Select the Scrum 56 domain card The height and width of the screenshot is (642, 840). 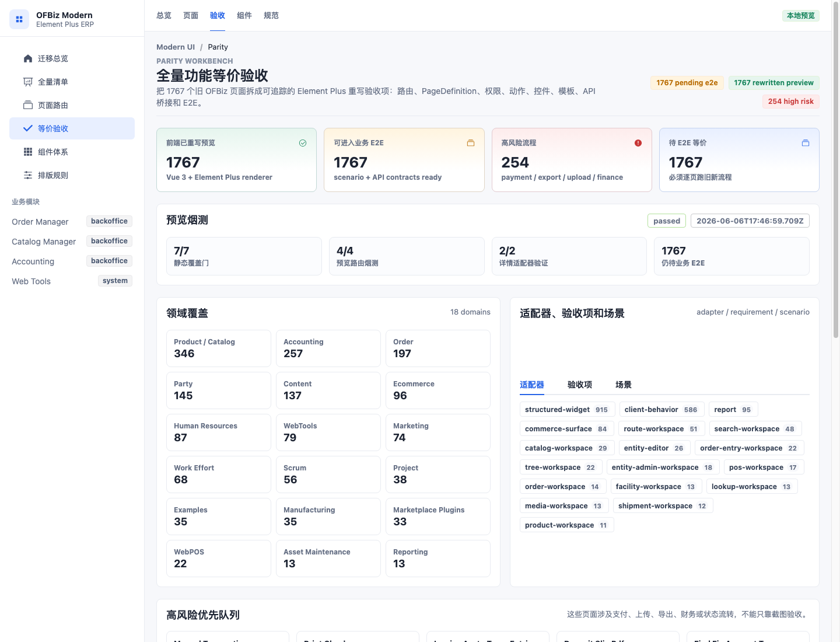point(328,474)
